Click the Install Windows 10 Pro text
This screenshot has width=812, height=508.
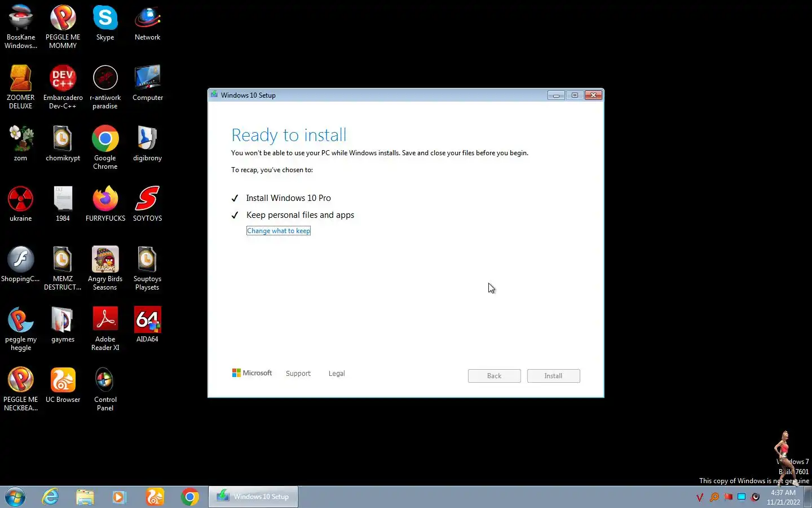tap(288, 198)
